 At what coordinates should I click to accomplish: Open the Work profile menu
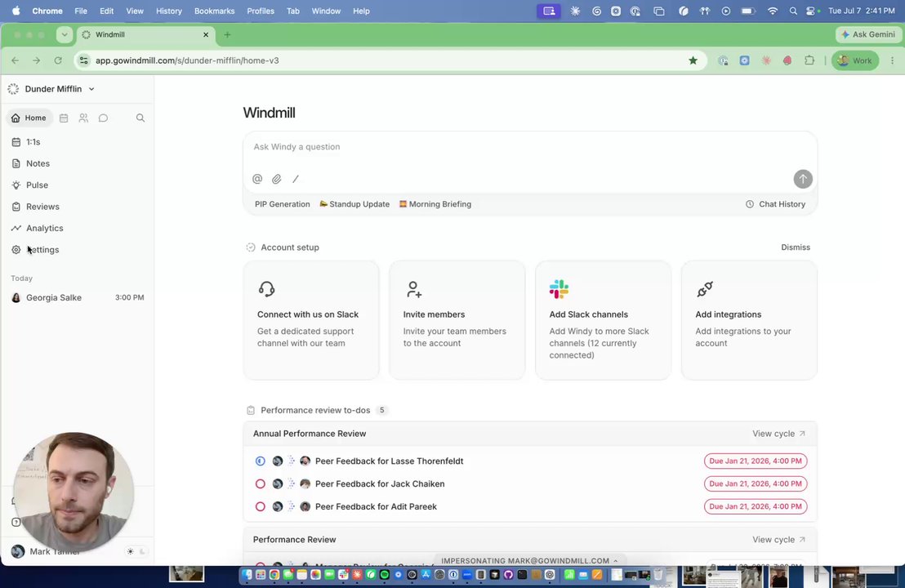pos(855,60)
